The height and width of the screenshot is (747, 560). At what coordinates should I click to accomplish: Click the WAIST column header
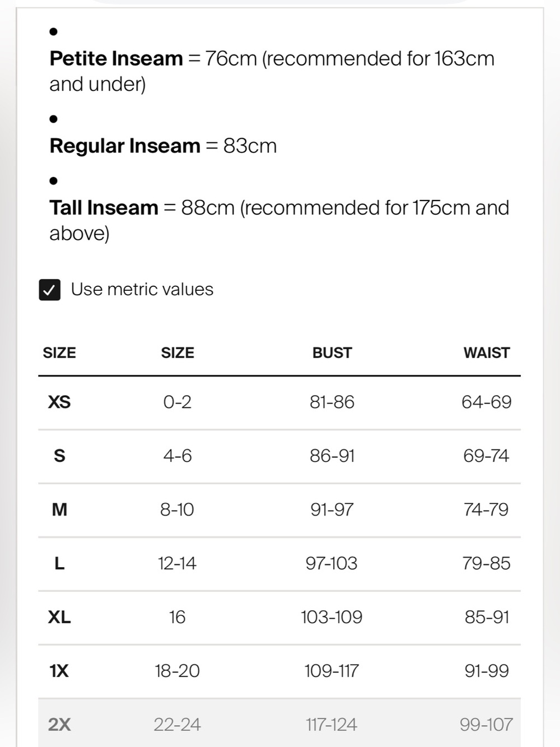pyautogui.click(x=487, y=352)
